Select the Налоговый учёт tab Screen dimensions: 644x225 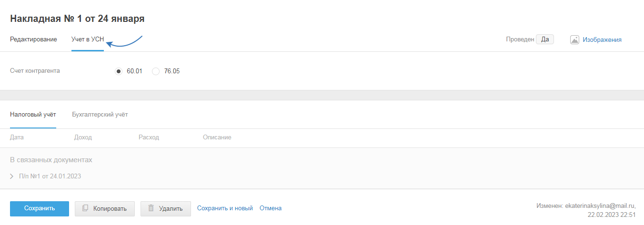pyautogui.click(x=33, y=115)
